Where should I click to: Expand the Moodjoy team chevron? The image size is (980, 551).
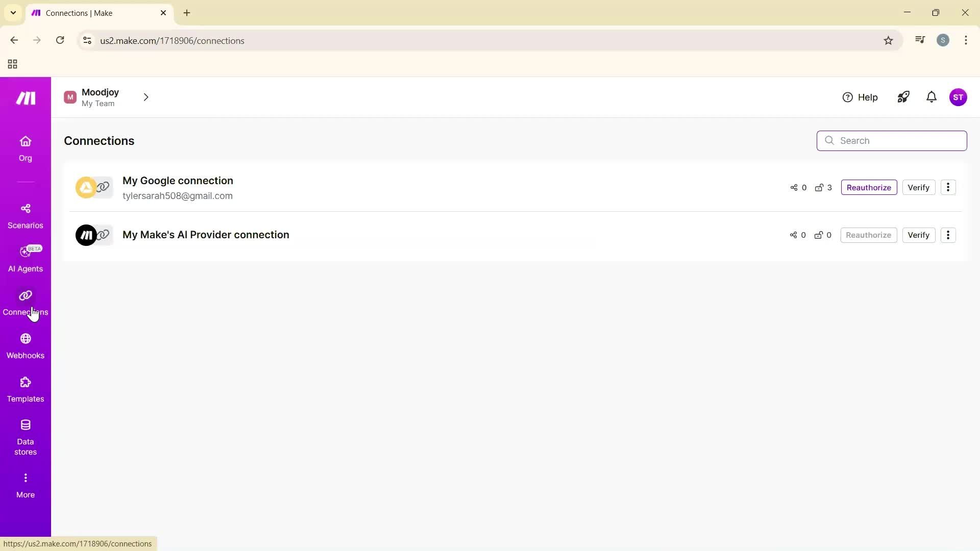coord(146,97)
